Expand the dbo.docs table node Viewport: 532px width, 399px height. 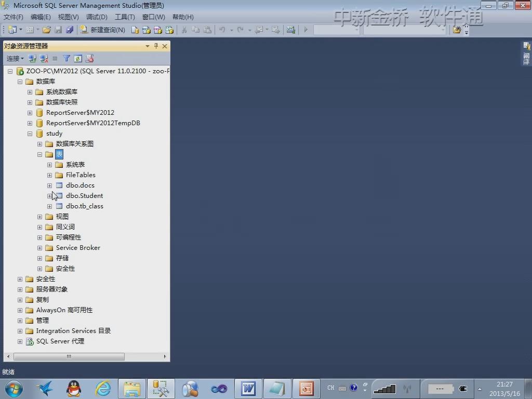[49, 185]
